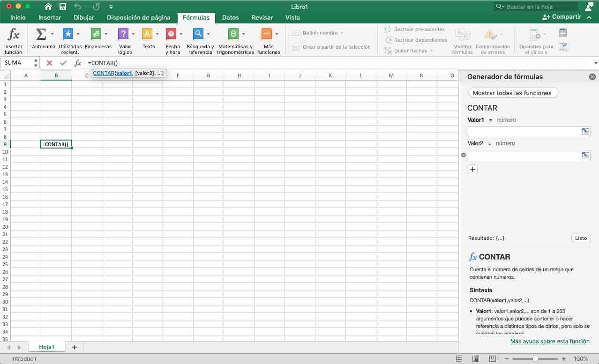Open the Financieras functions icon
Screen dimensions: 599x364
point(96,34)
